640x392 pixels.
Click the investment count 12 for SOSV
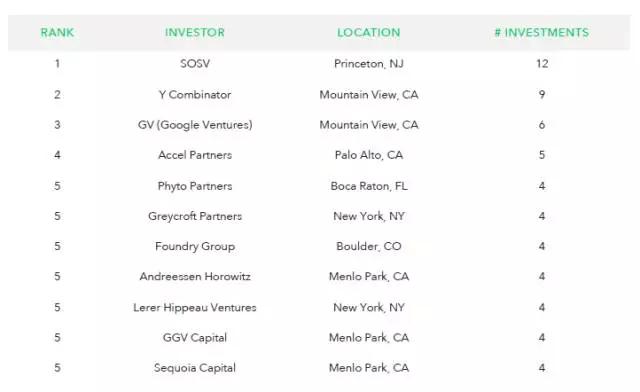[x=542, y=64]
